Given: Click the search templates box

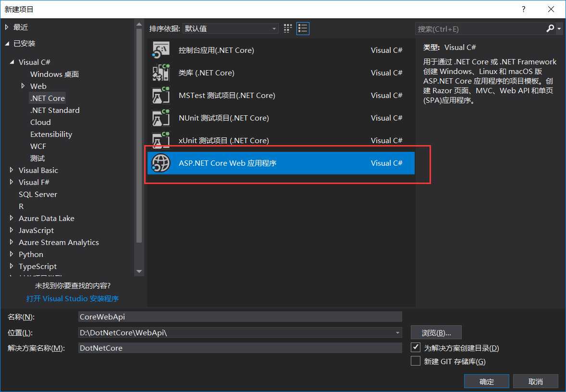Looking at the screenshot, I should coord(480,29).
